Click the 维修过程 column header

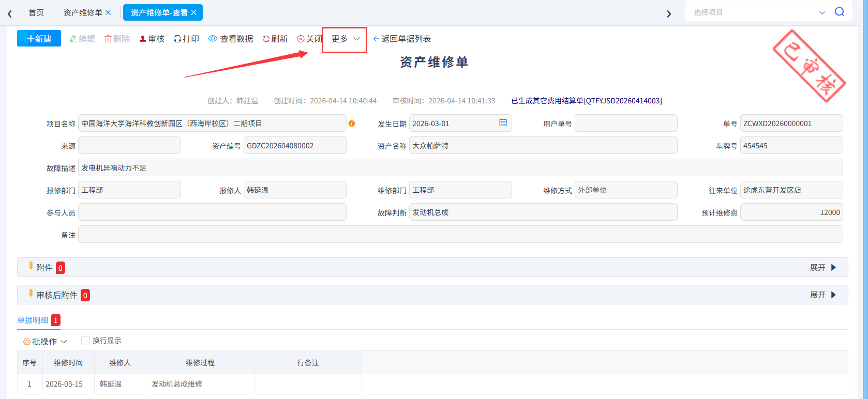200,363
